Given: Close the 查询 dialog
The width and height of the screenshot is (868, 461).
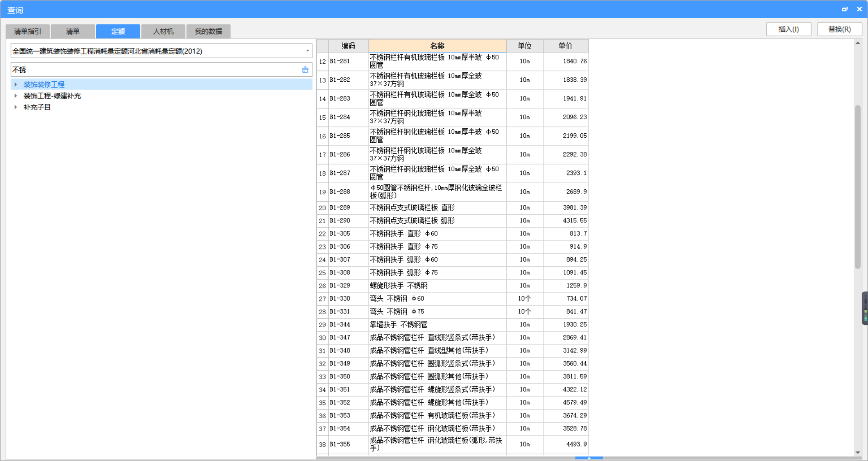Looking at the screenshot, I should pyautogui.click(x=859, y=9).
